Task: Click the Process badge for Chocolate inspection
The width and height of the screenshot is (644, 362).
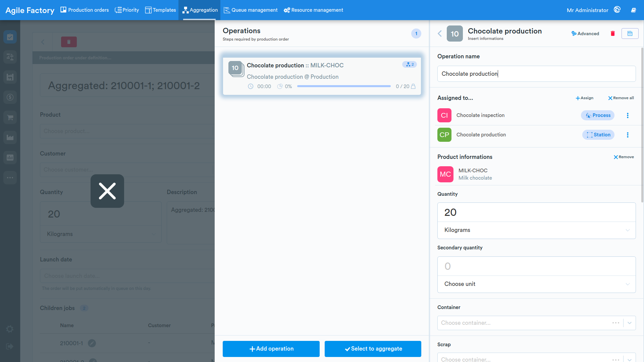Action: (598, 115)
